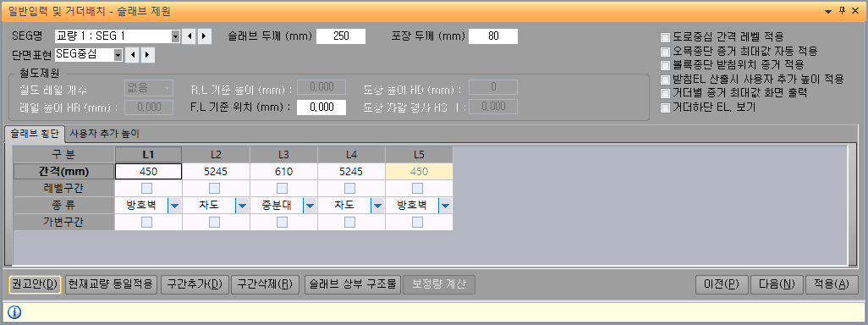This screenshot has height=325, width=868.
Task: Open L5 종류 방호벽 dropdown arrow
Action: pos(445,206)
